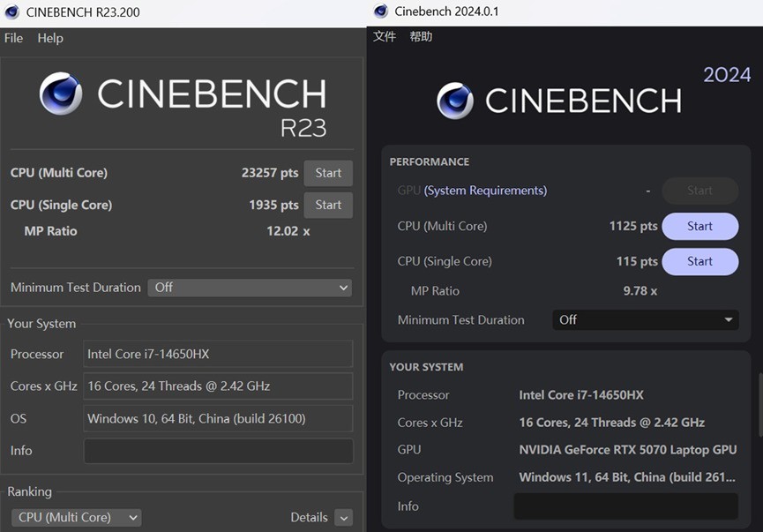Image resolution: width=763 pixels, height=532 pixels.
Task: Start the 2024 CPU Multi Core benchmark
Action: pos(699,226)
